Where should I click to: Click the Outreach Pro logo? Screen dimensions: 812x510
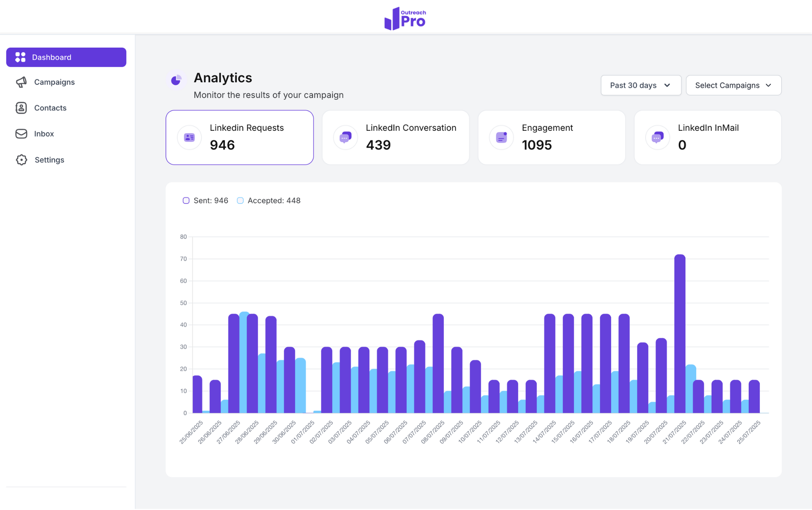point(405,17)
